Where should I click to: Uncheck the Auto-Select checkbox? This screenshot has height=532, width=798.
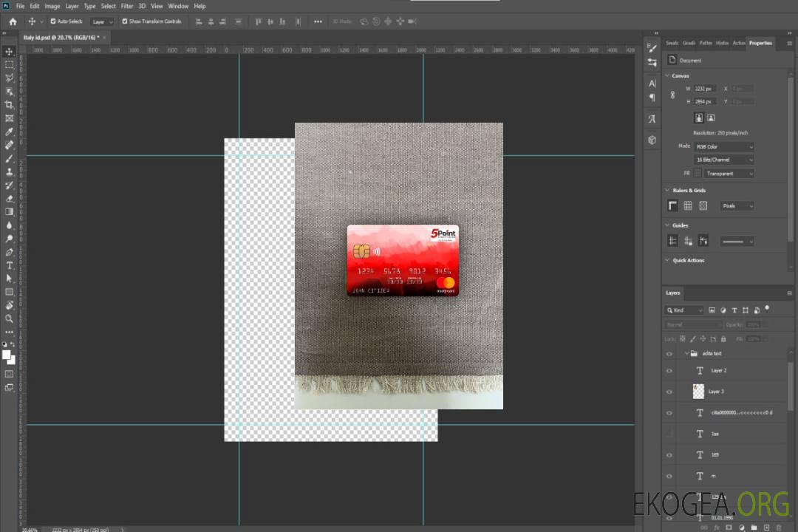tap(53, 21)
